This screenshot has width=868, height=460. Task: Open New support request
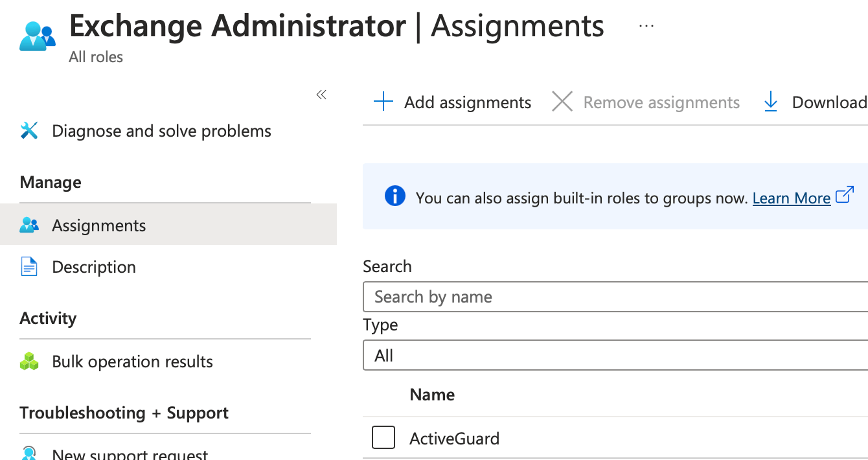tap(130, 455)
